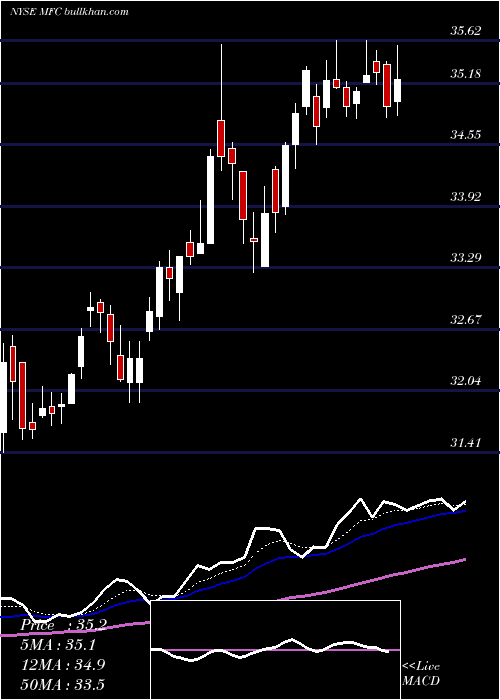Click the 32.04 price axis label
This screenshot has width=500, height=700.
(x=466, y=381)
